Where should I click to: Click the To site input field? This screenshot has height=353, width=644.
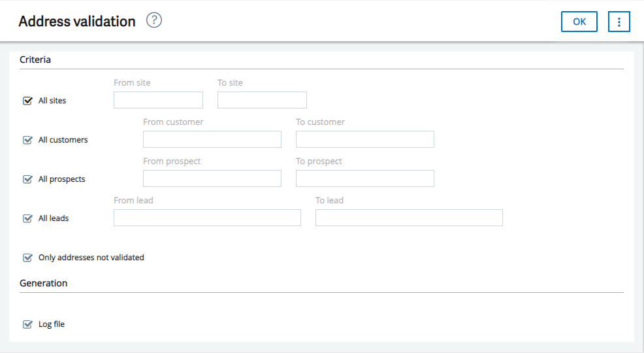262,100
